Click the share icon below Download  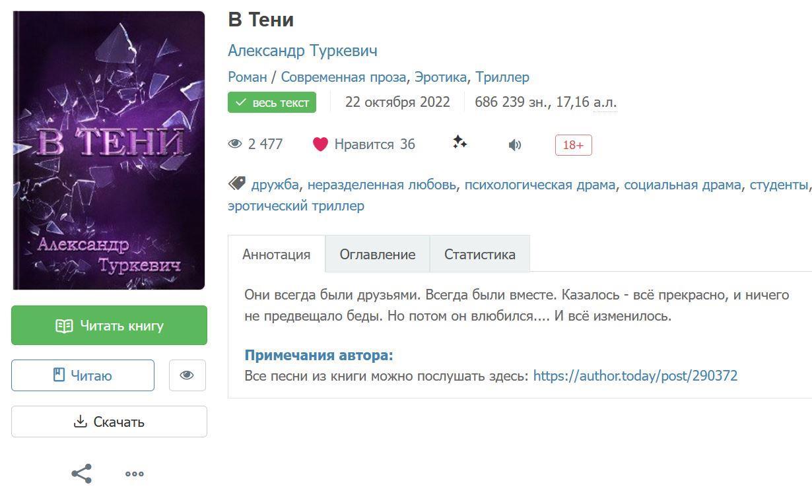tap(81, 474)
